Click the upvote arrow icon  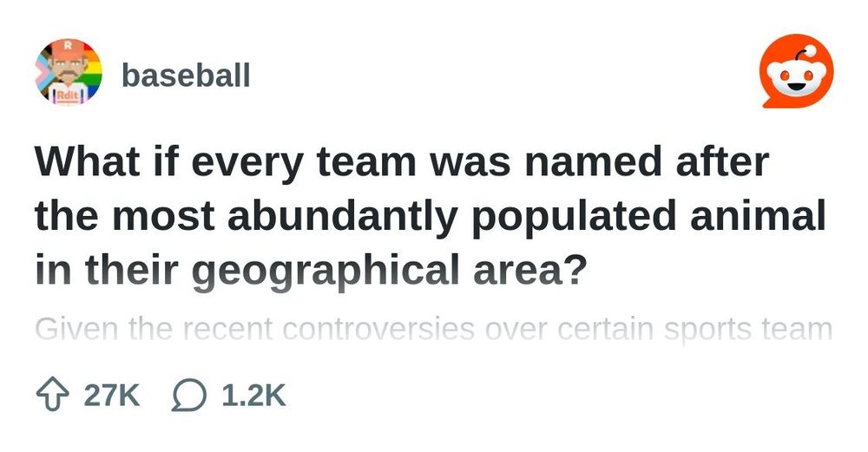point(53,395)
